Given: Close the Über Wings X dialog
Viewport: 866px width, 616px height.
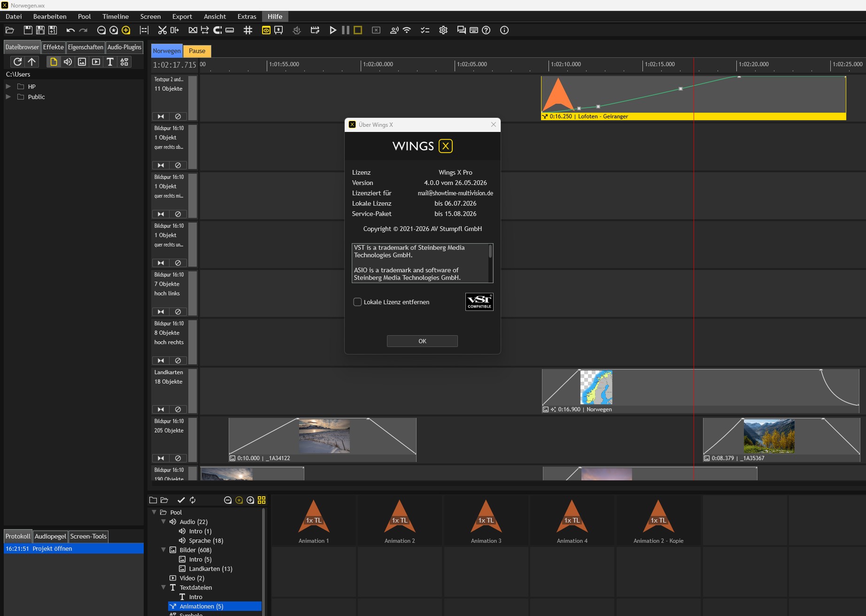Looking at the screenshot, I should coord(493,124).
